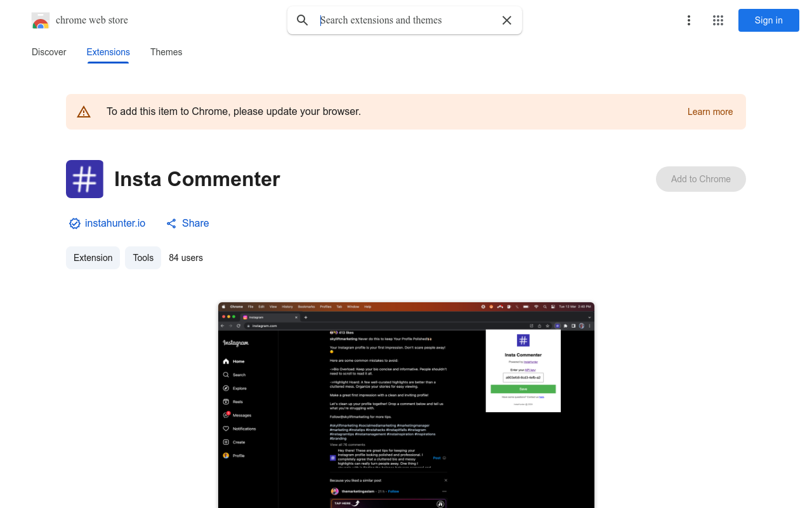Screen dimensions: 812x508
Task: Click the verified publisher badge icon
Action: (x=75, y=224)
